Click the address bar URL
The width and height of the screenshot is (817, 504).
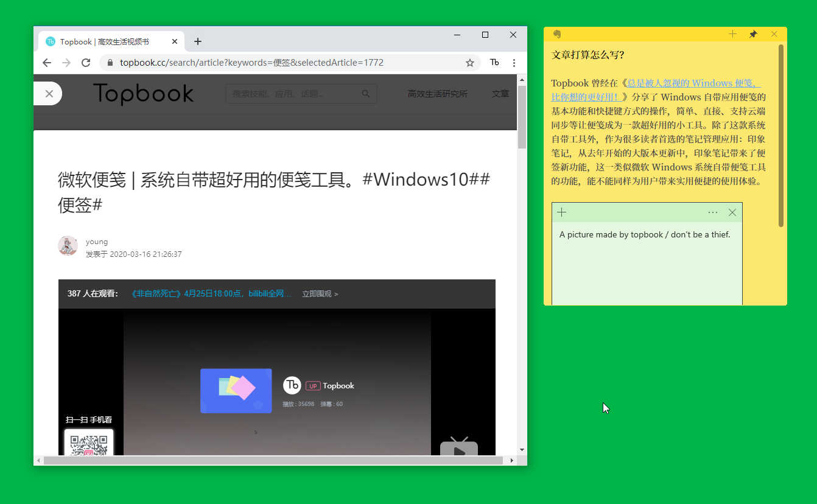pyautogui.click(x=251, y=63)
